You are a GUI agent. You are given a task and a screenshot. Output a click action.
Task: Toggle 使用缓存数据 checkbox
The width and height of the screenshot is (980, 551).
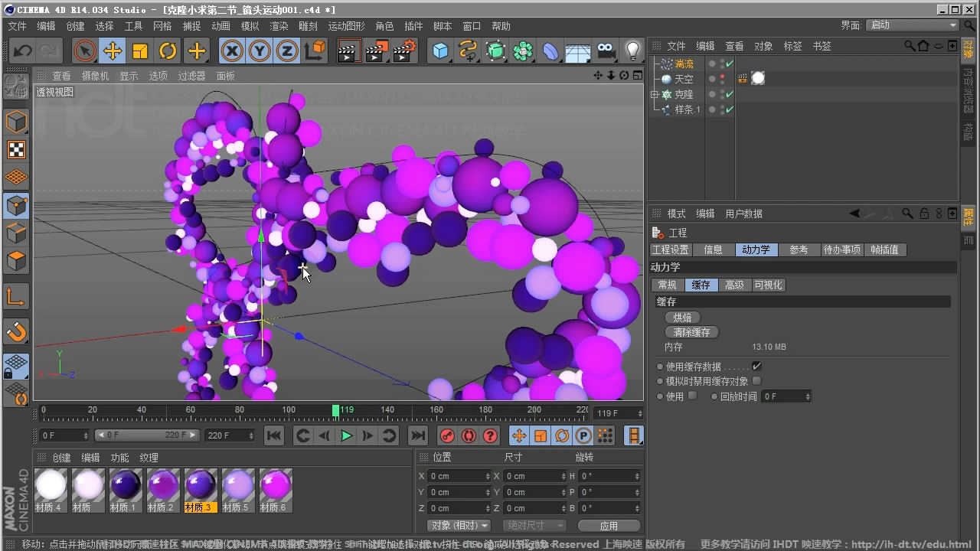coord(756,366)
